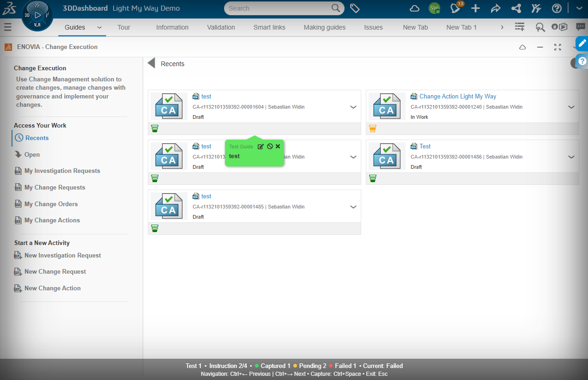Screen dimensions: 588x380
Task: Open the filter search icon
Action: (x=540, y=27)
